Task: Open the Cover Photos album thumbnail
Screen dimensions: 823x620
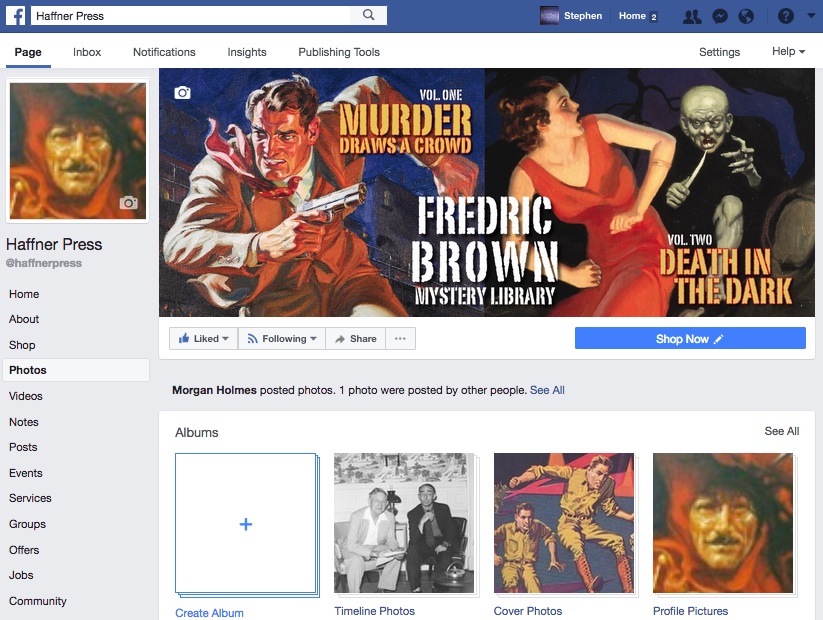Action: click(564, 523)
